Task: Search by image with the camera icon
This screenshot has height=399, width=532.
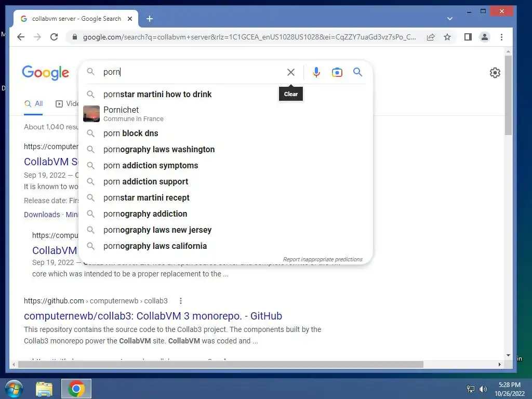Action: (x=337, y=72)
